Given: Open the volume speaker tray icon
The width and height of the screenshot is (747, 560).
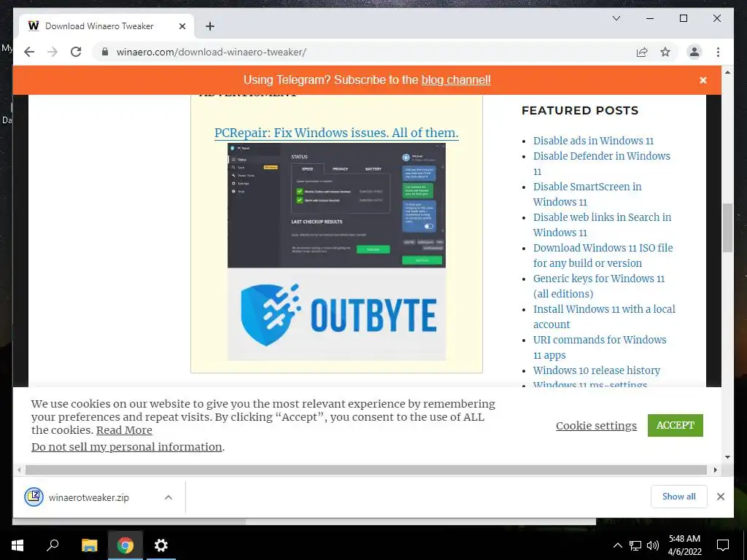Looking at the screenshot, I should coord(653,545).
